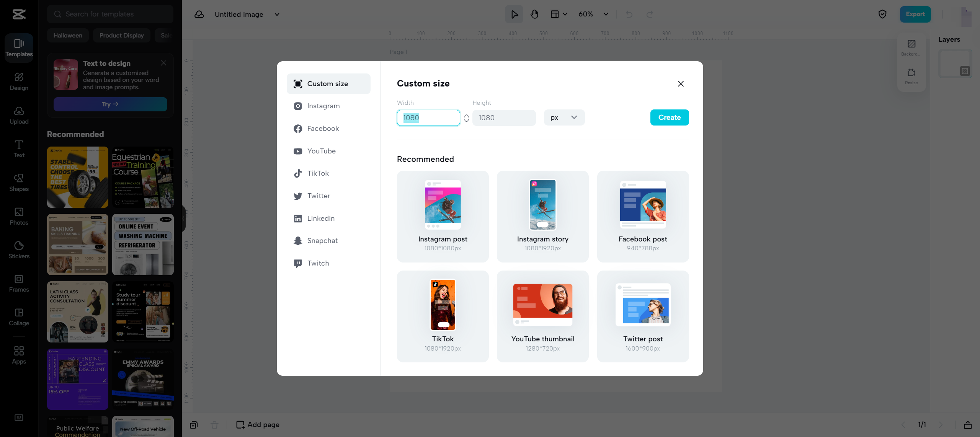Dismiss the Text to design banner
The image size is (980, 437).
(x=163, y=63)
